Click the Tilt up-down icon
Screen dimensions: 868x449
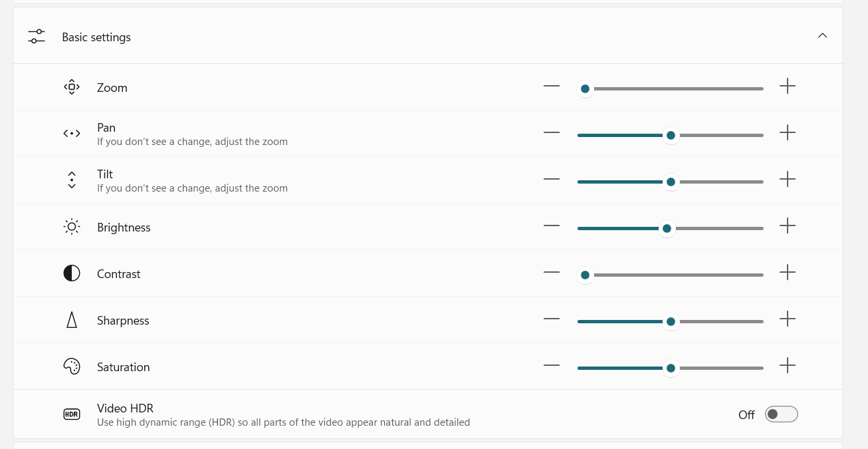[x=72, y=180]
